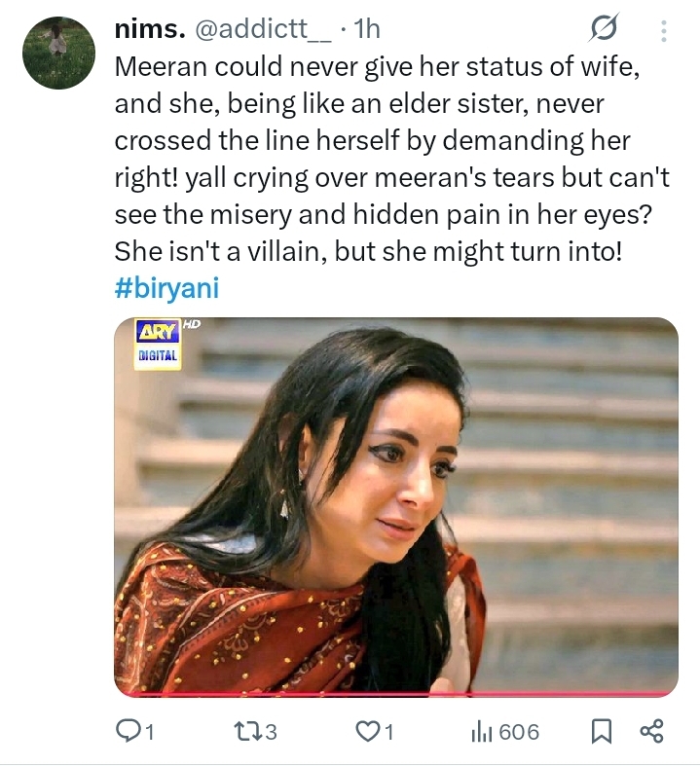Click the 1h timestamp
This screenshot has height=766, width=700.
click(367, 30)
